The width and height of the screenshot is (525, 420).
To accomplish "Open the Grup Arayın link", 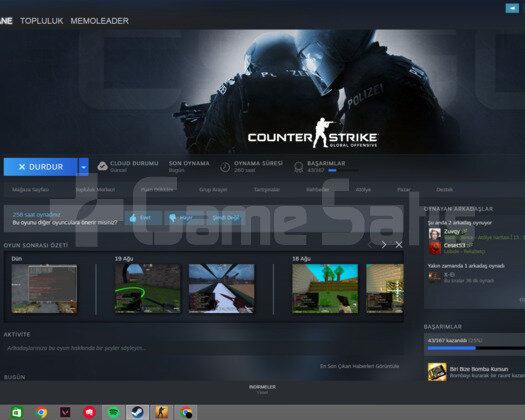I will coord(213,190).
